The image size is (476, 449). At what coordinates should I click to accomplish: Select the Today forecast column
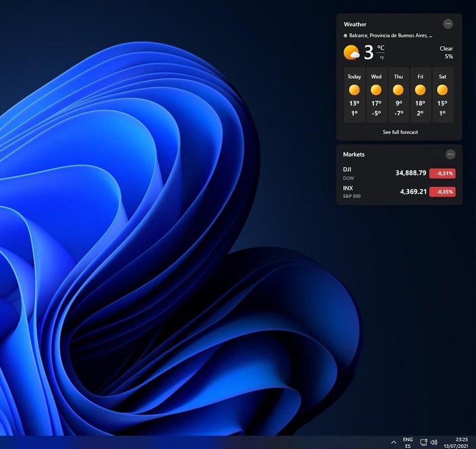[x=354, y=95]
